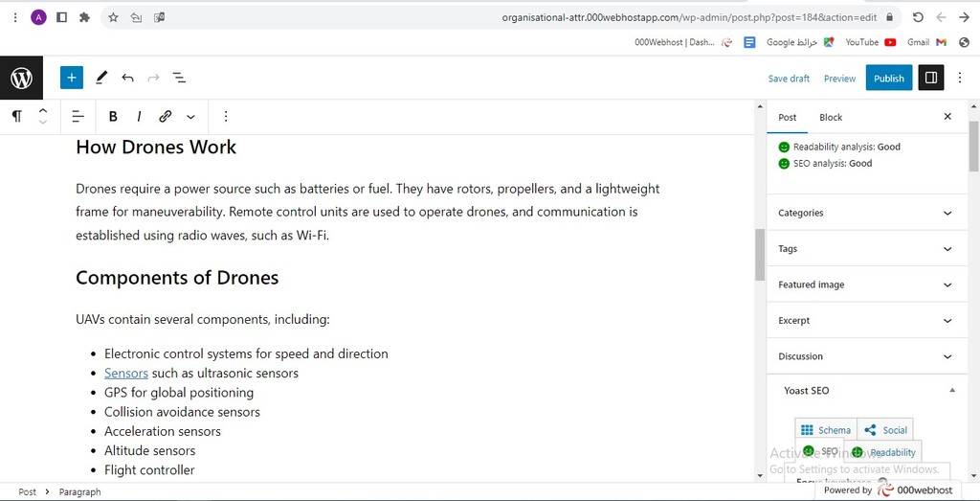Screen dimensions: 980x501
Task: Open the Yoast Readability tab
Action: [883, 452]
